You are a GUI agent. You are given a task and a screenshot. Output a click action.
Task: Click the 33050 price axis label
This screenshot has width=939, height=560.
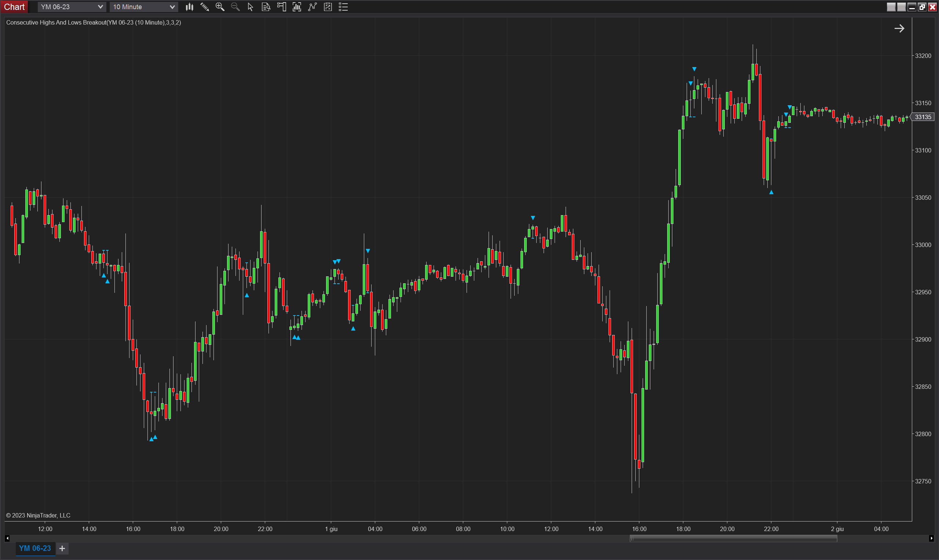[923, 198]
